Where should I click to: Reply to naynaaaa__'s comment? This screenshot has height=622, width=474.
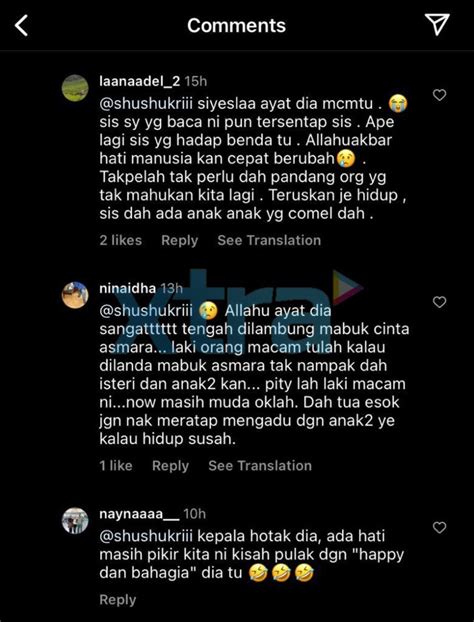coord(117,600)
